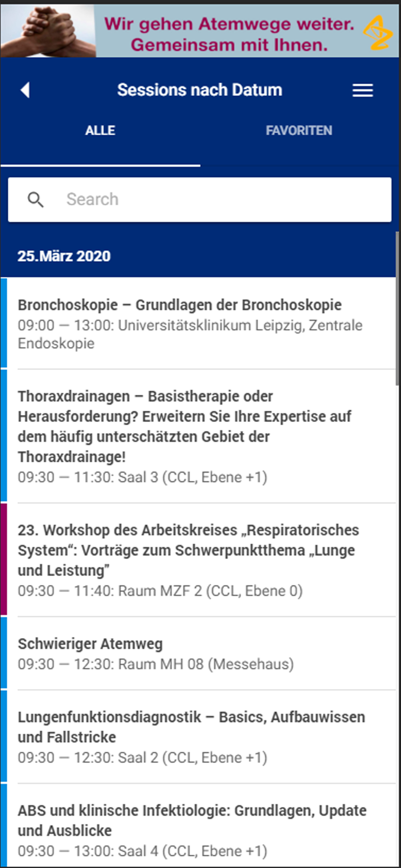Tap the back arrow icon
The image size is (401, 868).
pos(25,90)
